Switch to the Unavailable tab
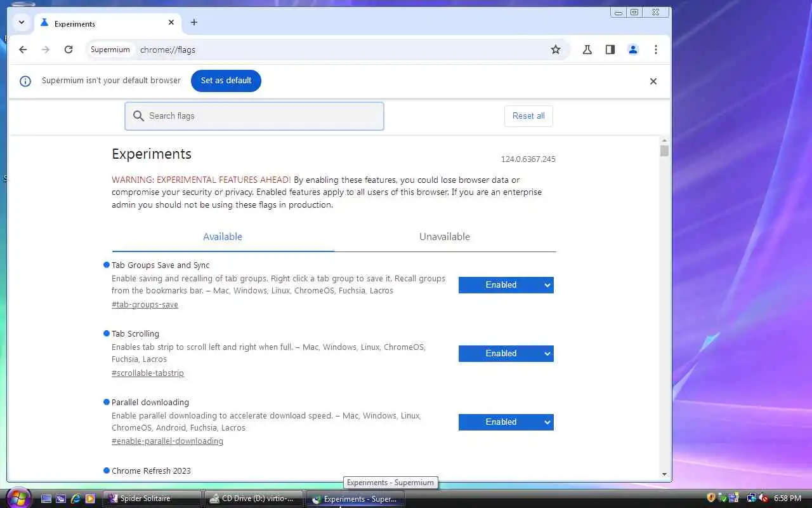 click(445, 237)
